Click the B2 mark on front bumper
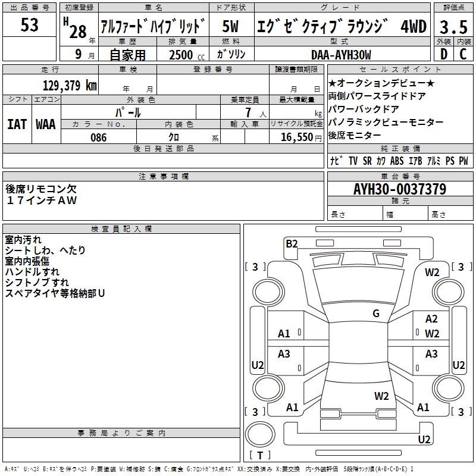Screen dimensions: 476x476 tap(292, 243)
